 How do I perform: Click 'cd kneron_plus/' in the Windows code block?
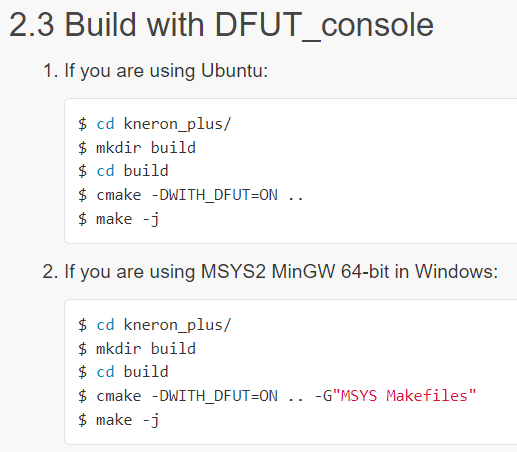tap(164, 325)
